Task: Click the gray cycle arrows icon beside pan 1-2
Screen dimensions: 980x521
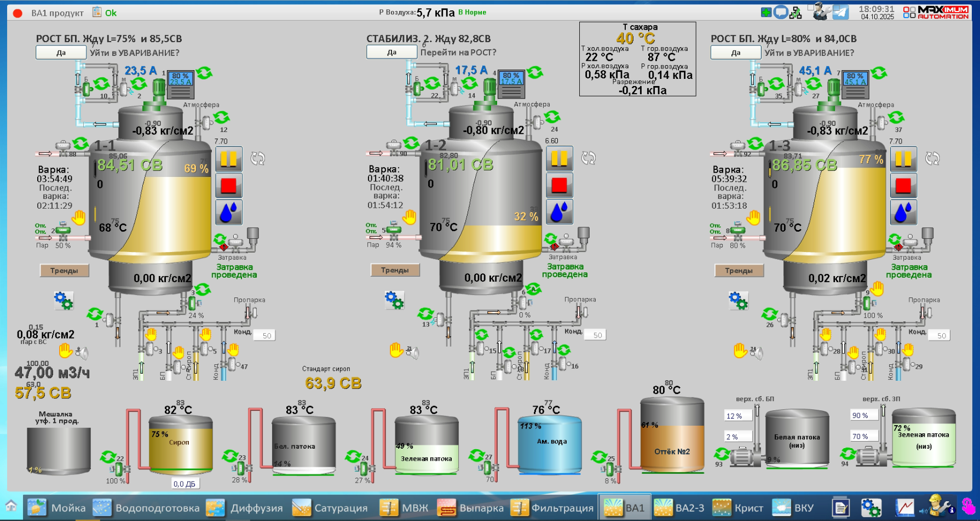Action: click(x=588, y=158)
